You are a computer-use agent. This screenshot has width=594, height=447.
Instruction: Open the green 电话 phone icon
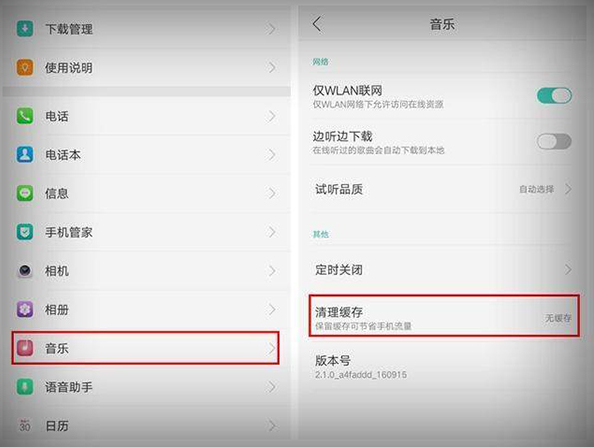point(25,116)
